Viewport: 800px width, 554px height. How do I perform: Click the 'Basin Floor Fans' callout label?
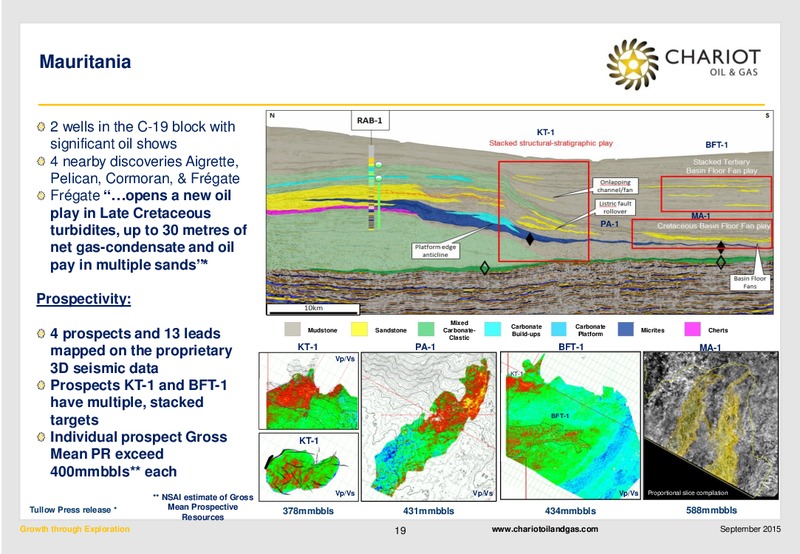pos(749,282)
